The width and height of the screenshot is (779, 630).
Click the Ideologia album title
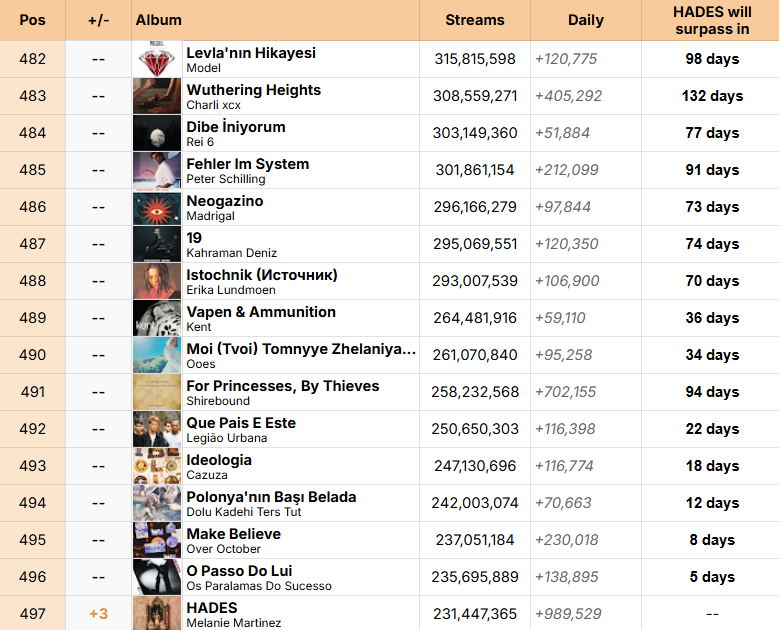pos(219,460)
